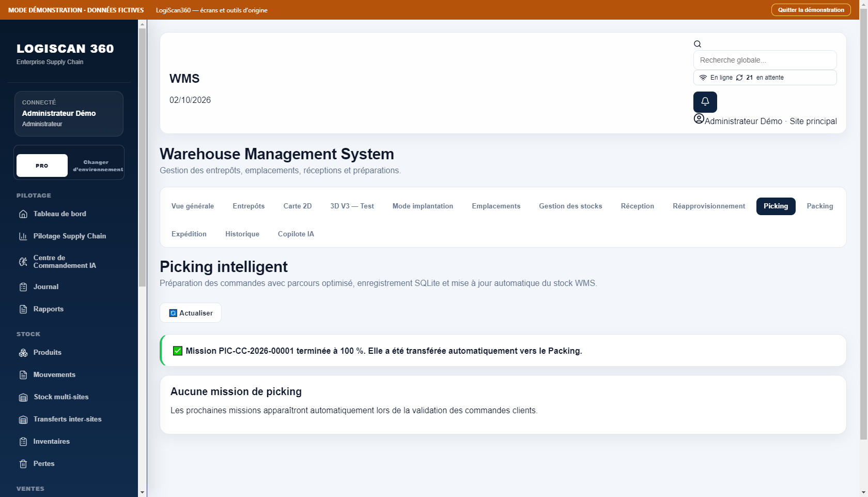The width and height of the screenshot is (868, 497).
Task: Click Changer d'environnement
Action: click(x=98, y=165)
